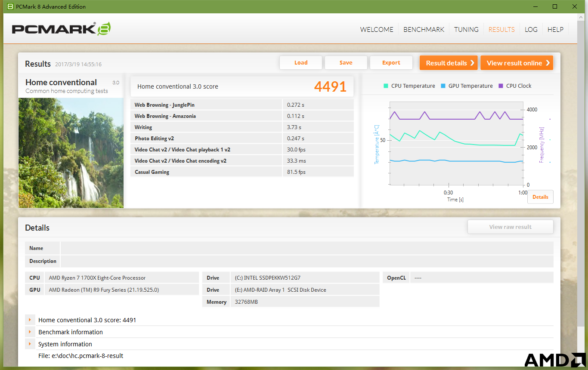Click the Load button

pyautogui.click(x=301, y=63)
